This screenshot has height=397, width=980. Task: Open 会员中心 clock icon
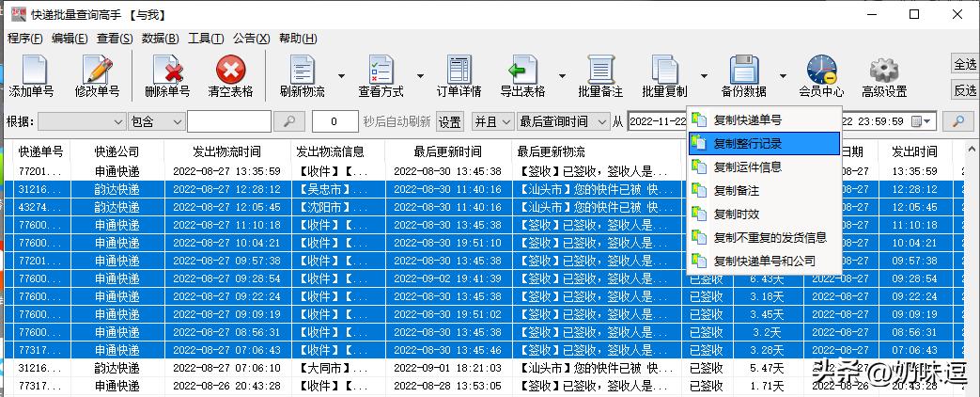[821, 70]
